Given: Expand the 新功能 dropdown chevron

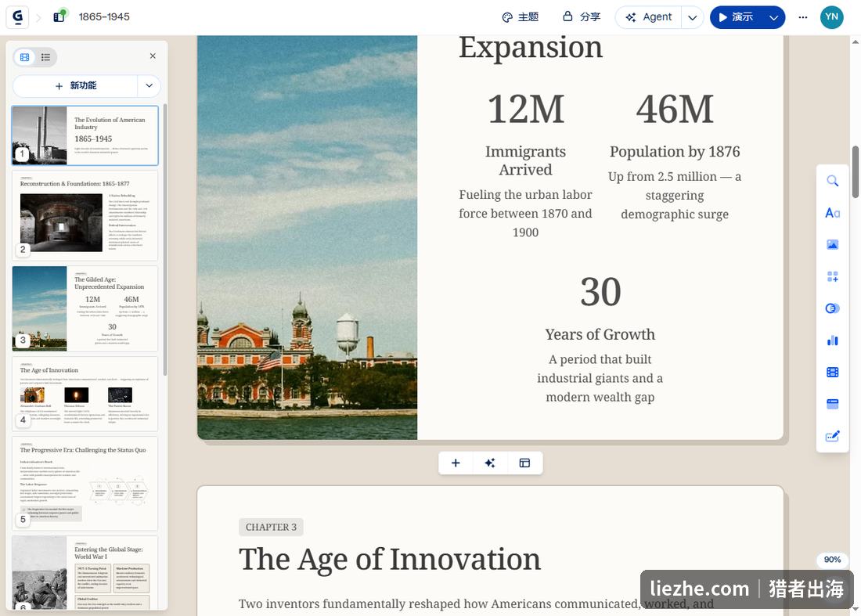Looking at the screenshot, I should [149, 85].
